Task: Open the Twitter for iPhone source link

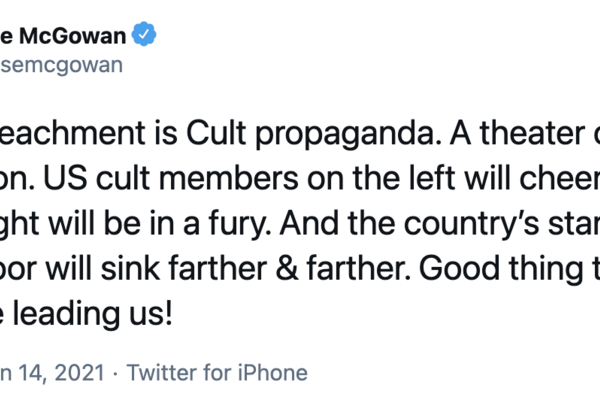Action: [x=219, y=373]
